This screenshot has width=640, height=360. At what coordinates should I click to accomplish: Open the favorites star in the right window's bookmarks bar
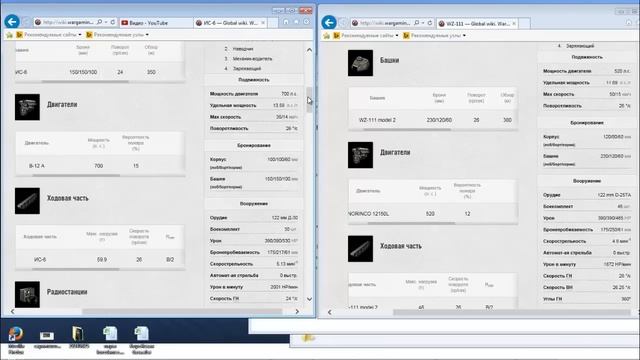click(x=327, y=36)
